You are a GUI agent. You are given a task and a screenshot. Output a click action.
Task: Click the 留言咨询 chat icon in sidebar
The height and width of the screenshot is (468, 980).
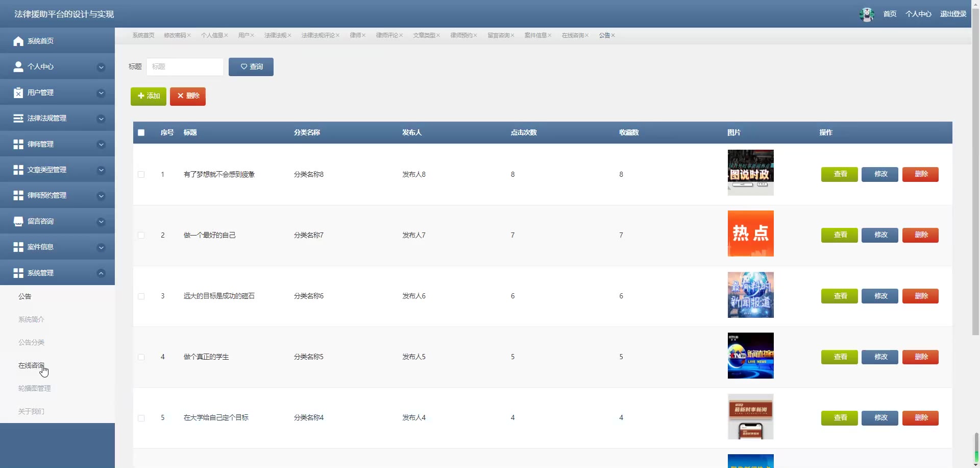pos(18,221)
